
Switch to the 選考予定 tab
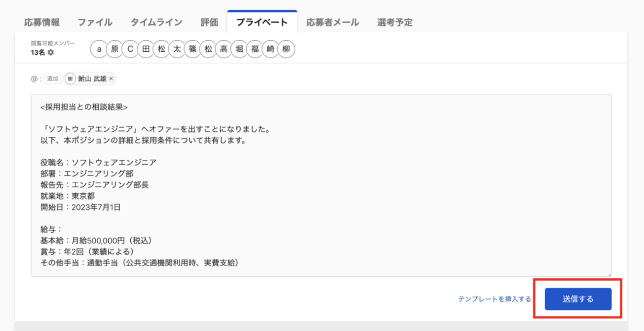point(395,22)
